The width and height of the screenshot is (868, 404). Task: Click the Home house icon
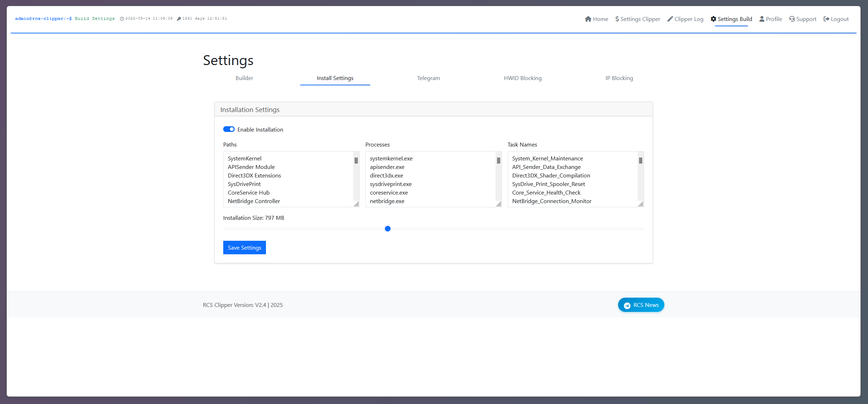pyautogui.click(x=588, y=19)
